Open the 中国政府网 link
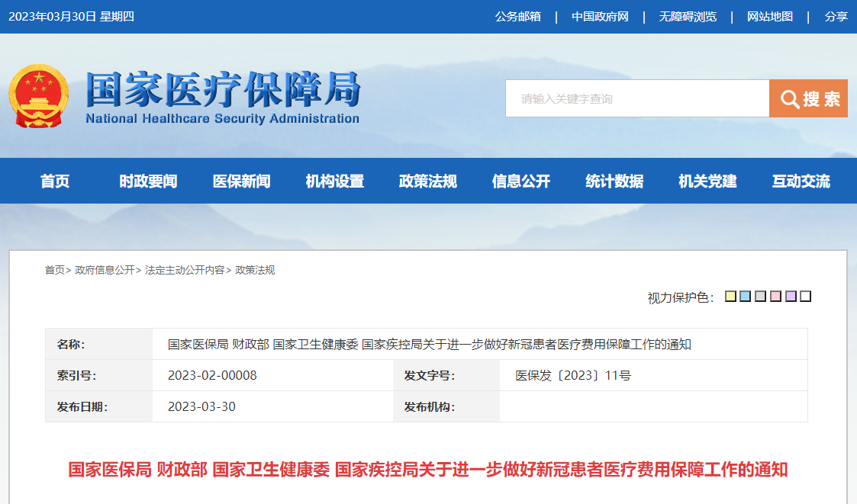The height and width of the screenshot is (504, 857). [x=600, y=16]
